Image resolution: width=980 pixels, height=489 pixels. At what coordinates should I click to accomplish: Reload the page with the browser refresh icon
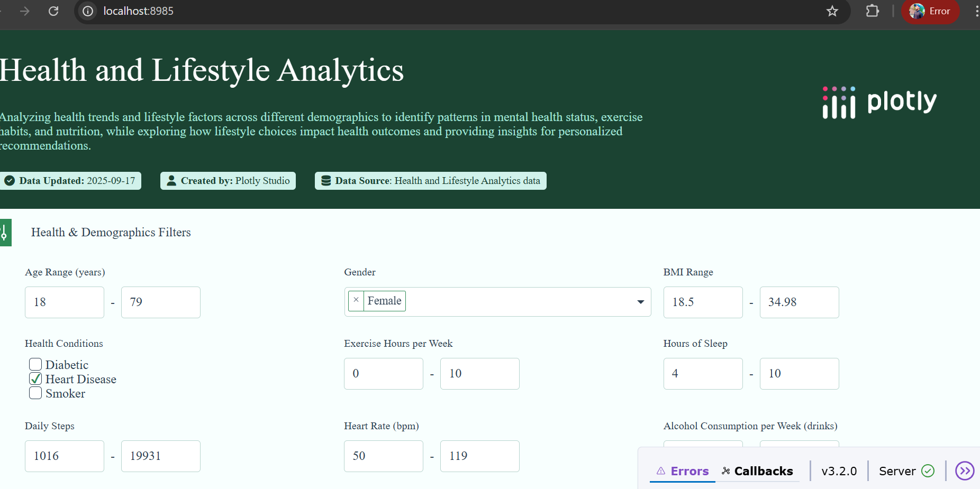(53, 11)
